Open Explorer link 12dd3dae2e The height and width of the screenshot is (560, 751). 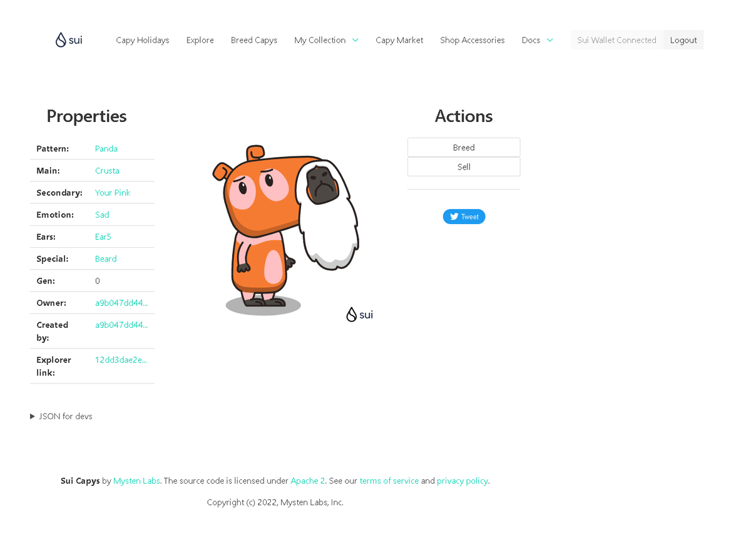pyautogui.click(x=121, y=360)
